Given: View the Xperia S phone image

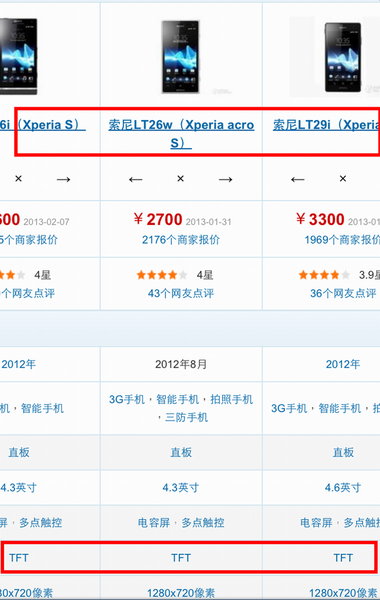Looking at the screenshot, I should point(18,56).
